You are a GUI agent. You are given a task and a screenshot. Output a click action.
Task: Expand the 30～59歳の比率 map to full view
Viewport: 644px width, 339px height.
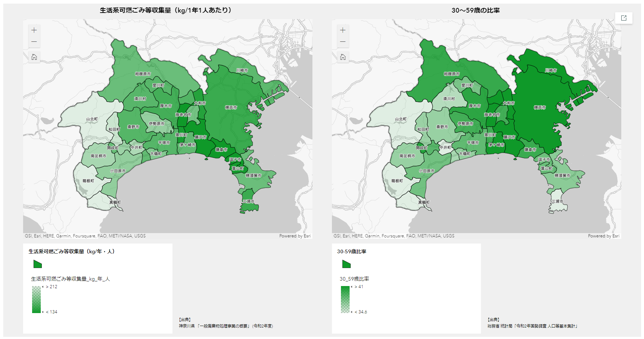(624, 18)
